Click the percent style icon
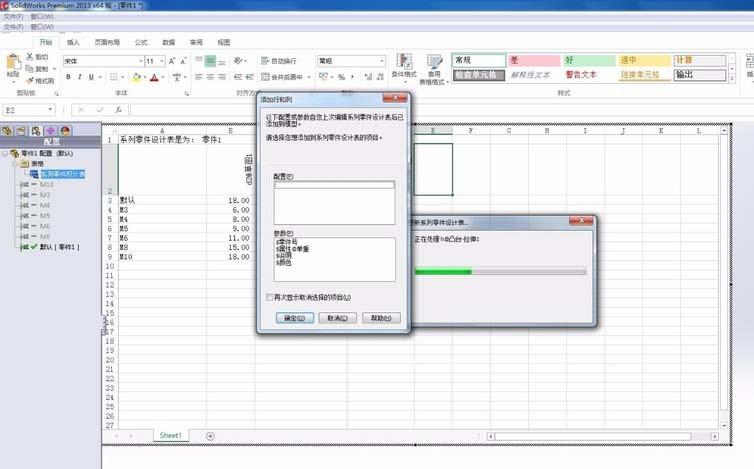 point(341,77)
